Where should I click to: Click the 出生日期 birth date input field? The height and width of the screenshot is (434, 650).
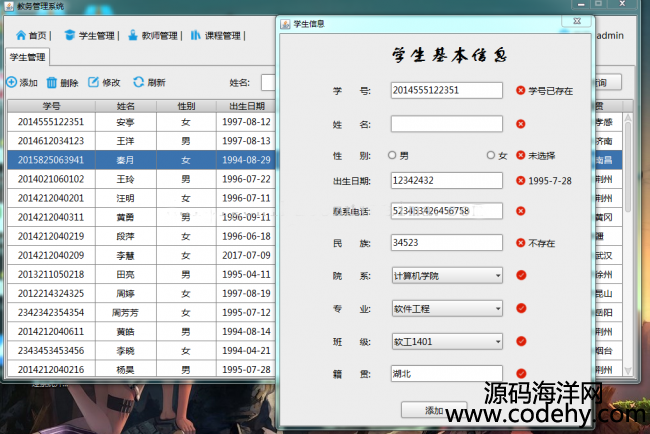(446, 181)
